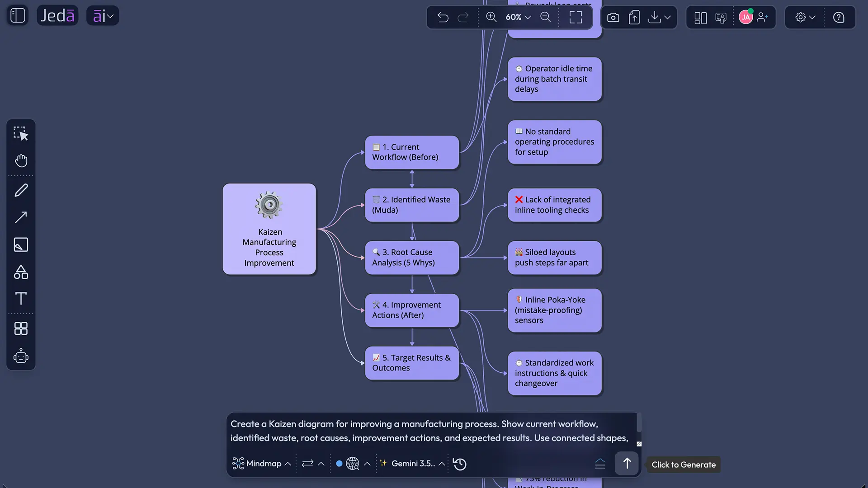This screenshot has height=488, width=868.
Task: Open the download options dropdown
Action: tap(660, 18)
